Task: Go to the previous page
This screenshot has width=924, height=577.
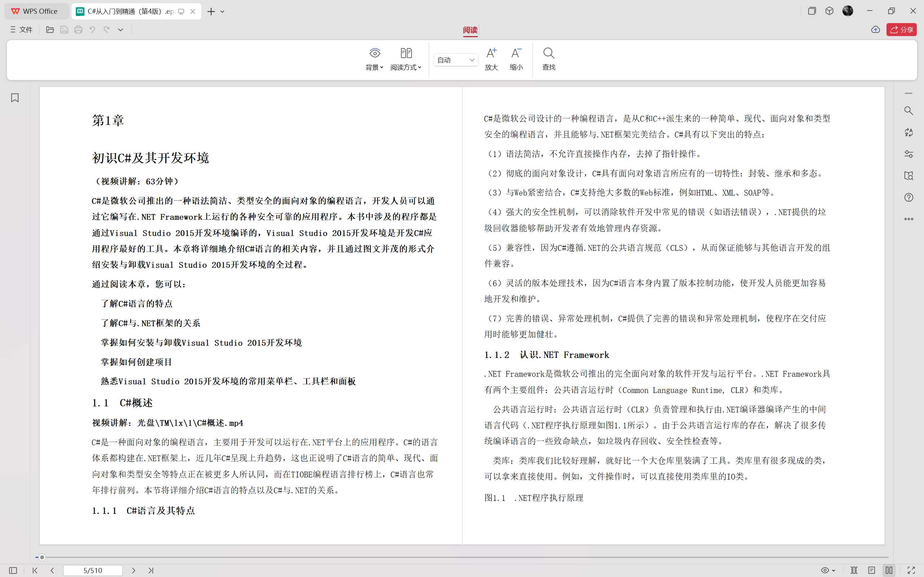Action: point(52,570)
